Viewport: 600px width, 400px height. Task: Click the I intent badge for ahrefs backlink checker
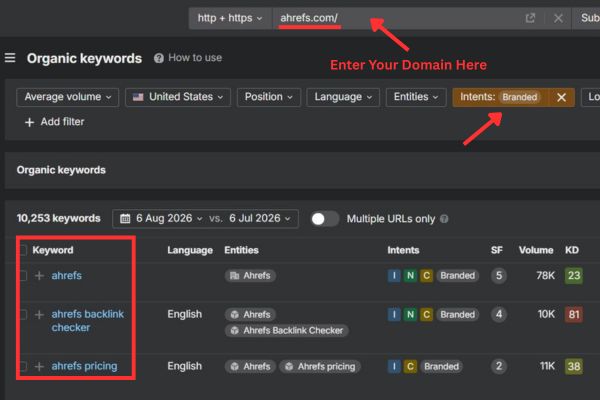point(394,315)
